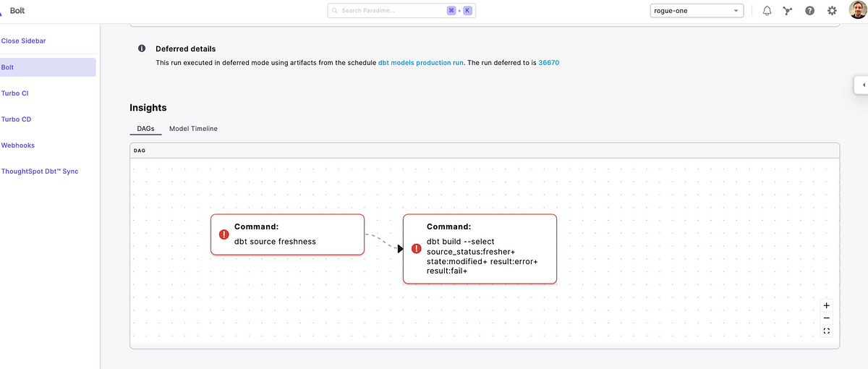This screenshot has height=369, width=868.
Task: Switch to the Model Timeline tab
Action: coord(193,129)
